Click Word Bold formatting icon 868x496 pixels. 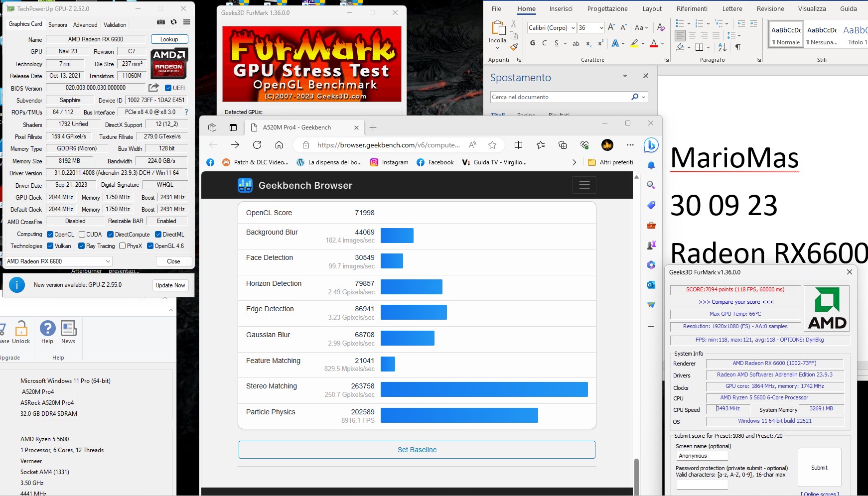[x=533, y=43]
